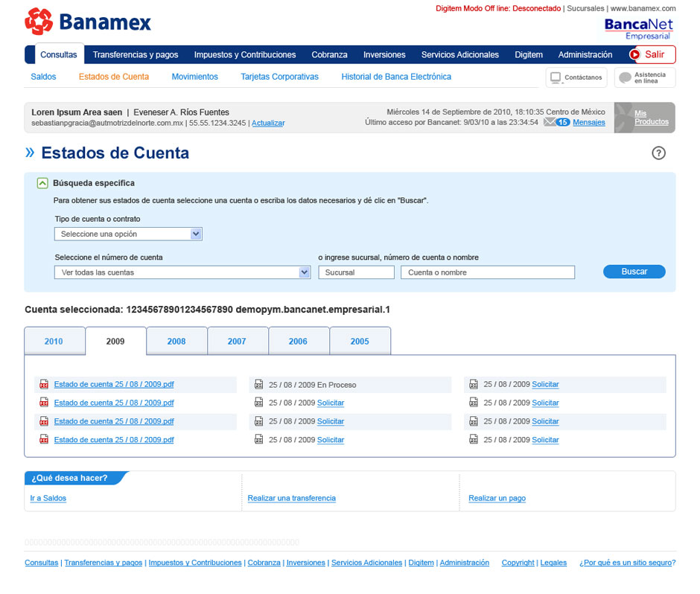Switch to the 2005 tab

coord(360,342)
